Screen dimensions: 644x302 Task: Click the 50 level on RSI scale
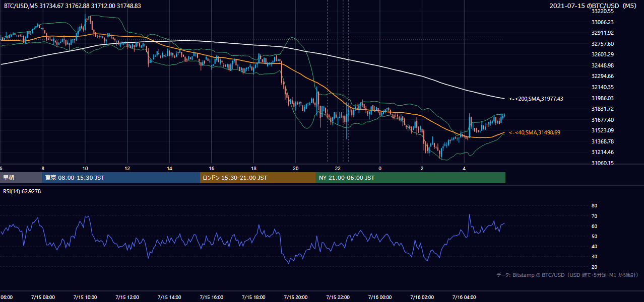(x=594, y=236)
